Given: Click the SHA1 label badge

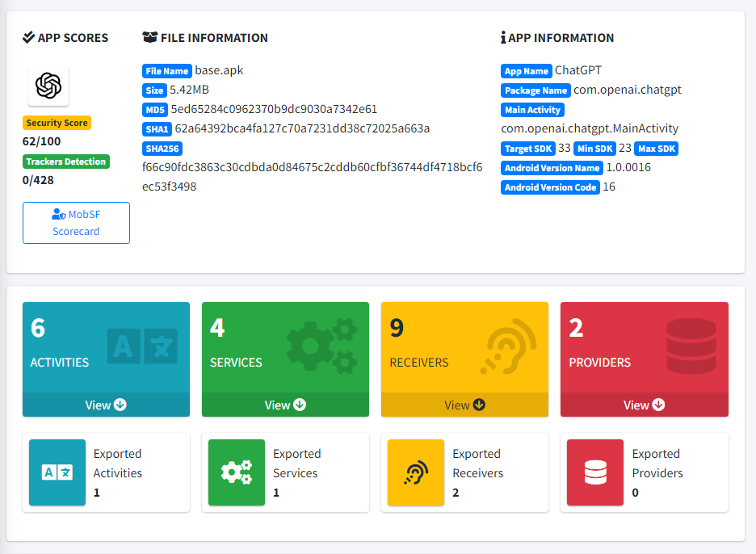Looking at the screenshot, I should [157, 128].
